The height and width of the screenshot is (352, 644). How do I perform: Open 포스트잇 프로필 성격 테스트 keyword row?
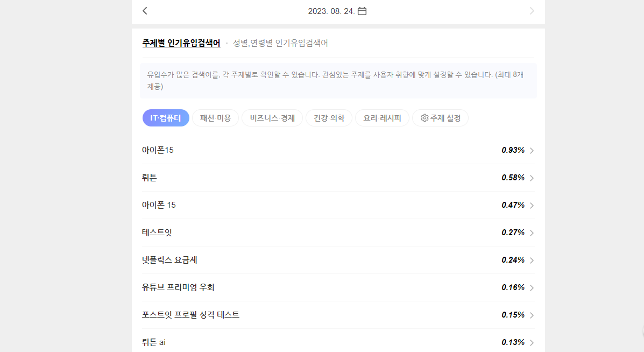click(x=338, y=315)
